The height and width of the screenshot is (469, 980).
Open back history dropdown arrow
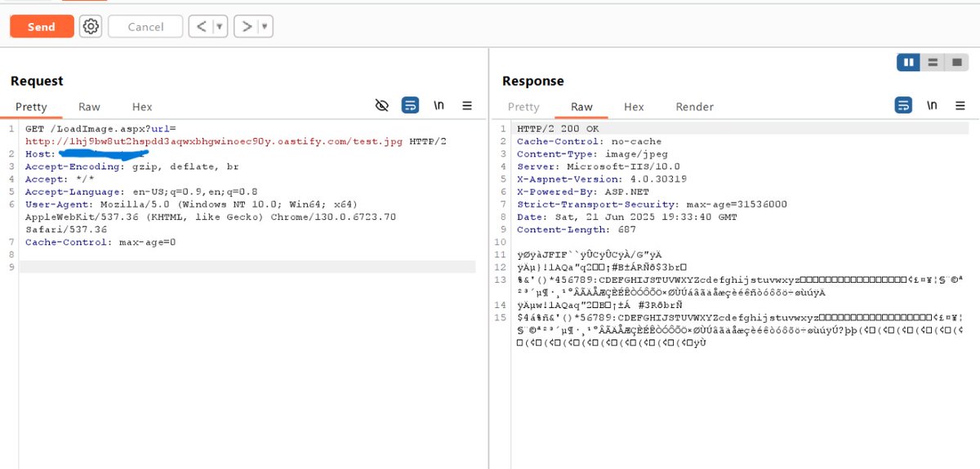(x=220, y=27)
